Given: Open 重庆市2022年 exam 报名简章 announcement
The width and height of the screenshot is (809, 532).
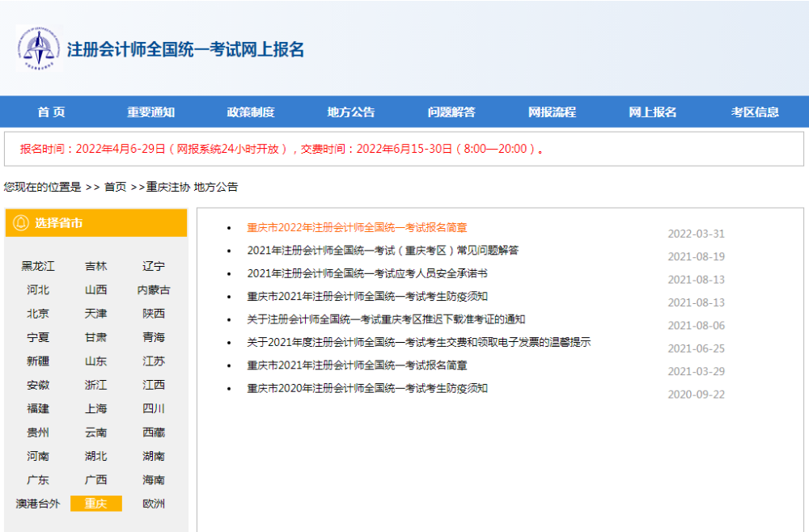Looking at the screenshot, I should 357,228.
